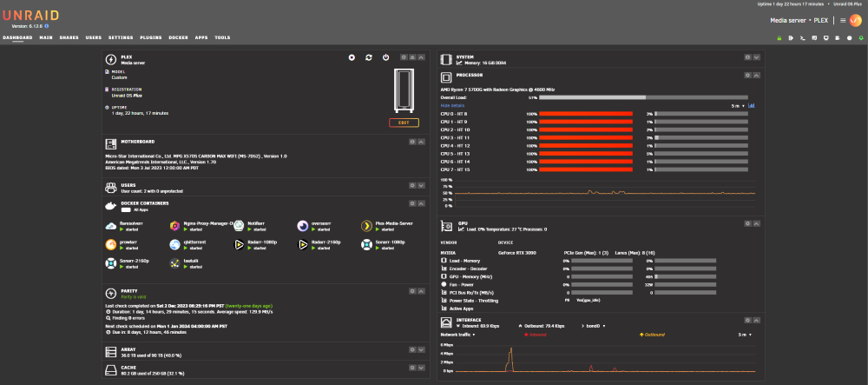The image size is (868, 385).
Task: Click the qbittorrent container icon
Action: [x=174, y=244]
